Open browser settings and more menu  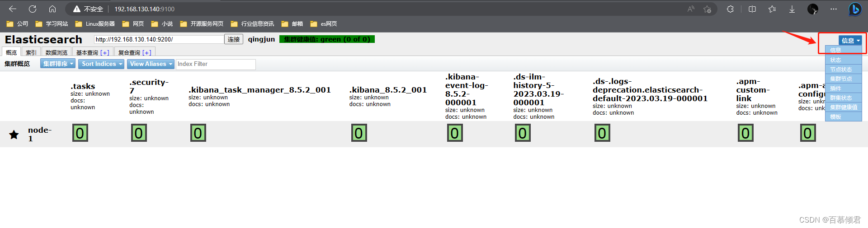pos(834,9)
